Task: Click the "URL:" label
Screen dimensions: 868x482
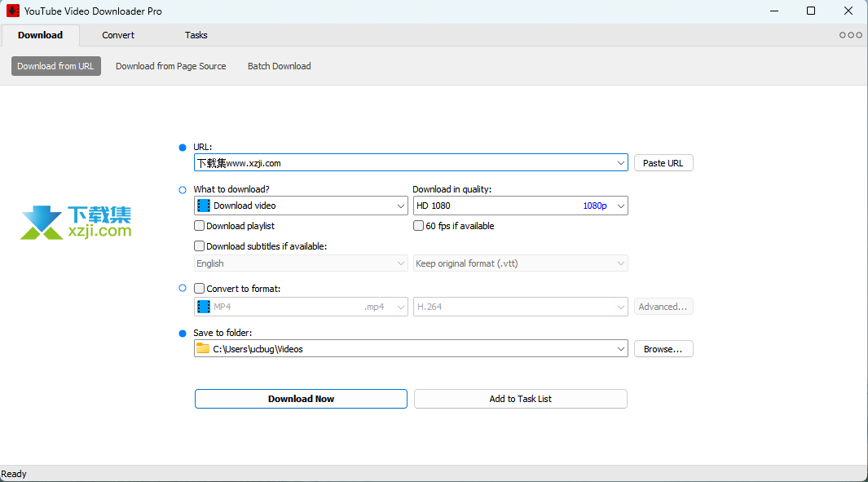Action: [203, 147]
